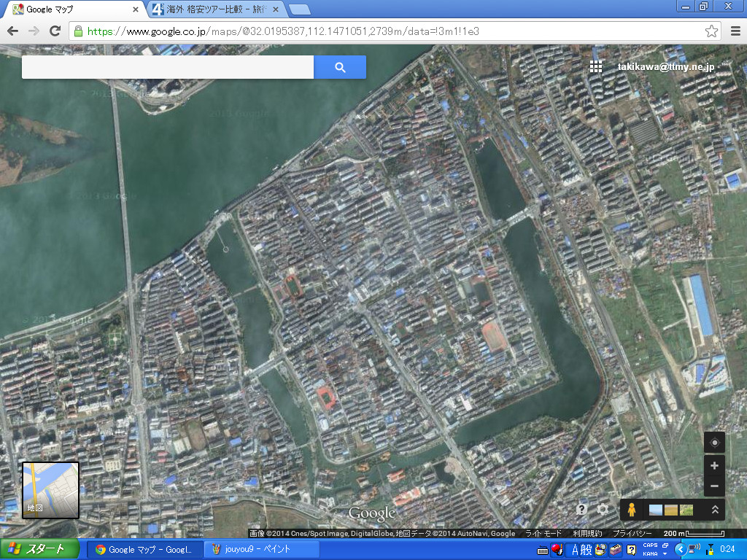Select the URL in the address bar
The width and height of the screenshot is (747, 560).
(x=283, y=31)
